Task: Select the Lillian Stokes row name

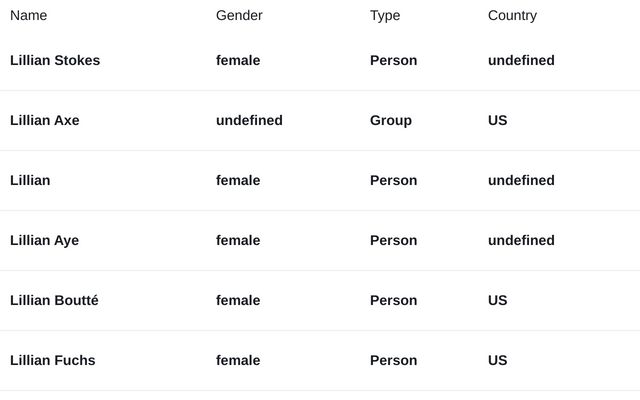Action: [55, 60]
